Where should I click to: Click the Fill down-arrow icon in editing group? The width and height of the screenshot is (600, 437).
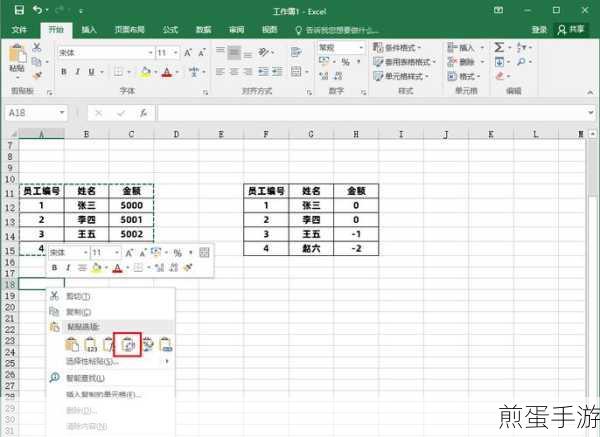(499, 62)
